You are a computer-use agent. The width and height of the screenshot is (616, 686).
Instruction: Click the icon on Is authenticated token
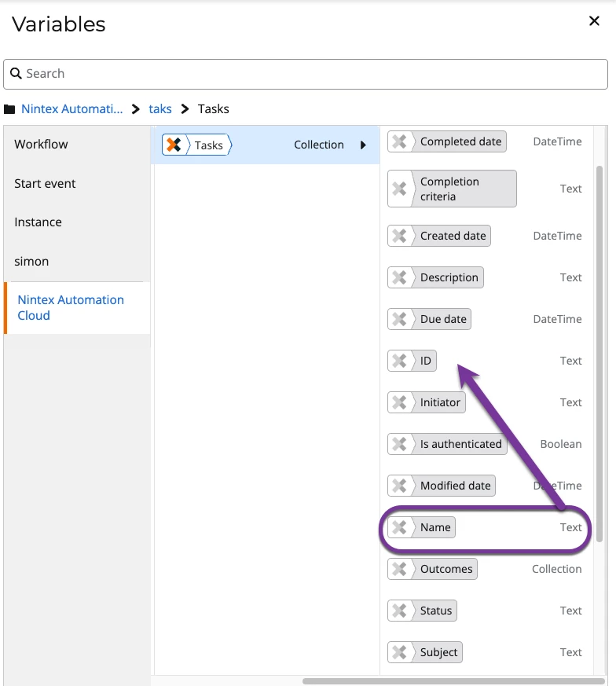coord(399,444)
